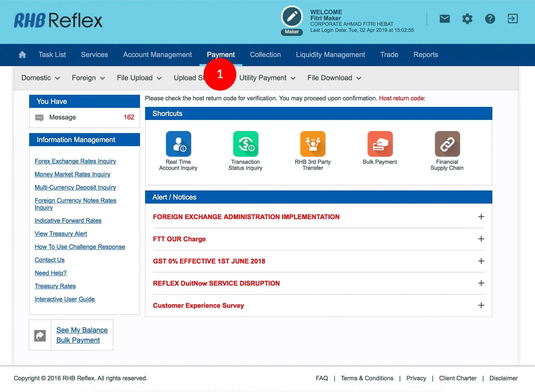Open the Real Time Account Inquiry shortcut
The height and width of the screenshot is (392, 535).
point(178,144)
